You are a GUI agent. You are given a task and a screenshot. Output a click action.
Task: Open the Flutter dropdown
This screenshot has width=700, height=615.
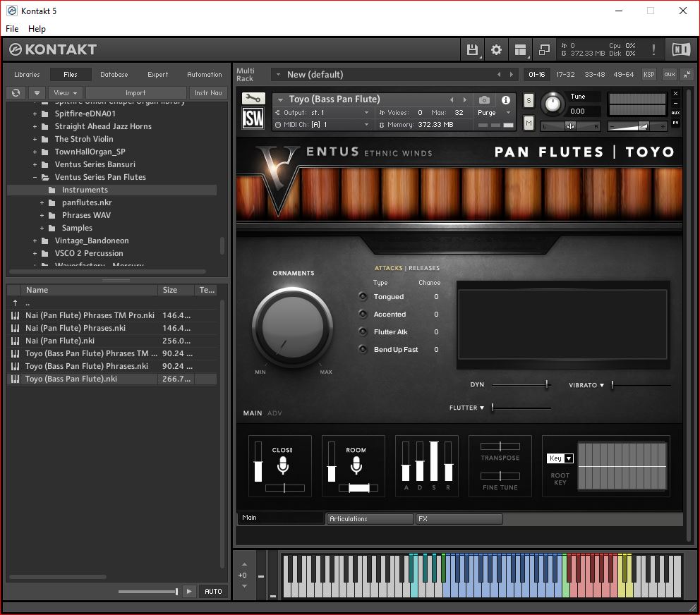coord(466,408)
